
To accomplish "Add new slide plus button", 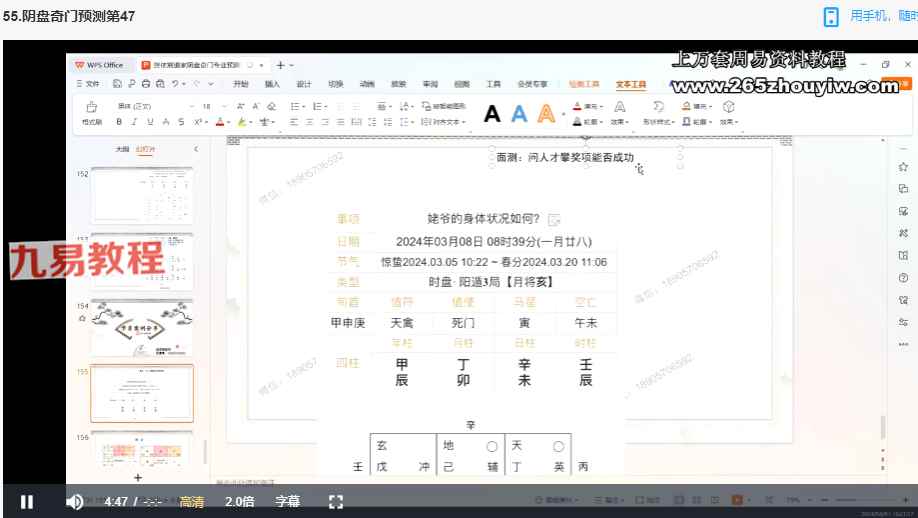I will point(138,478).
